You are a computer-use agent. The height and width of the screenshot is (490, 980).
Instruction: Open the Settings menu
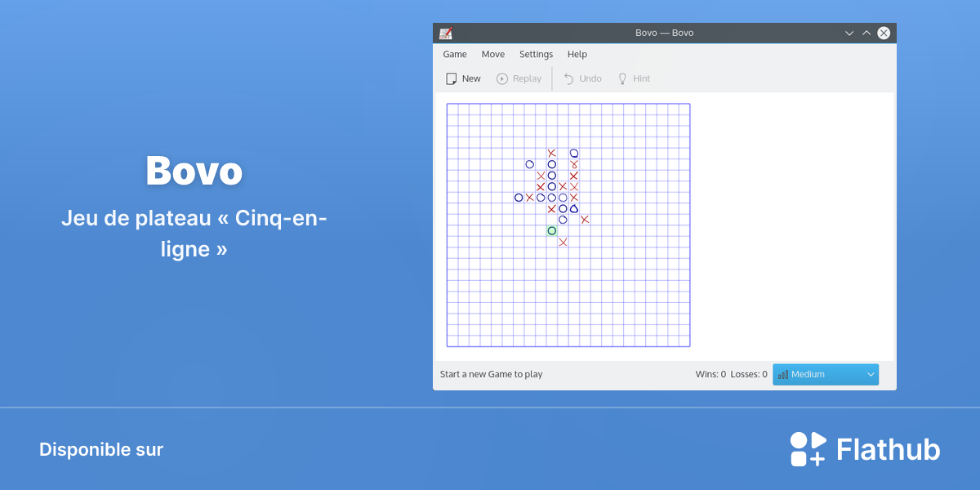(x=536, y=54)
